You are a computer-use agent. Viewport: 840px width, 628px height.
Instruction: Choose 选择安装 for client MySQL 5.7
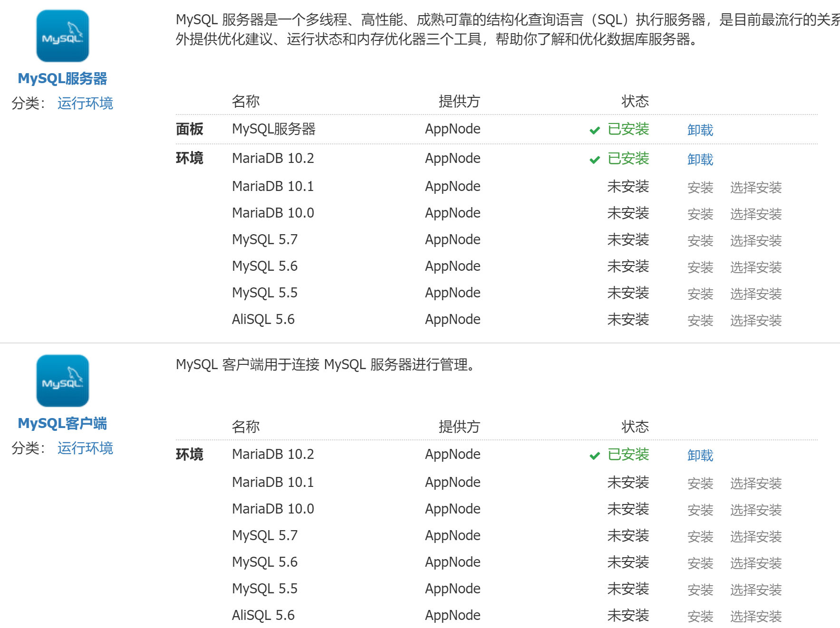(755, 536)
